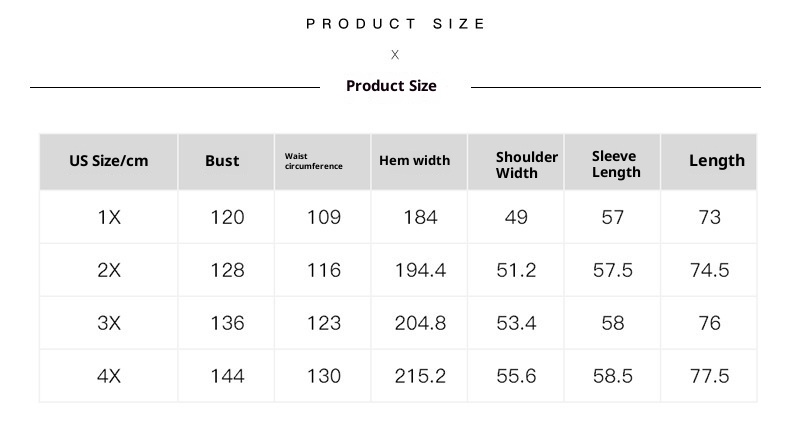The height and width of the screenshot is (447, 790).
Task: Select the 2X size row label
Action: coord(109,270)
